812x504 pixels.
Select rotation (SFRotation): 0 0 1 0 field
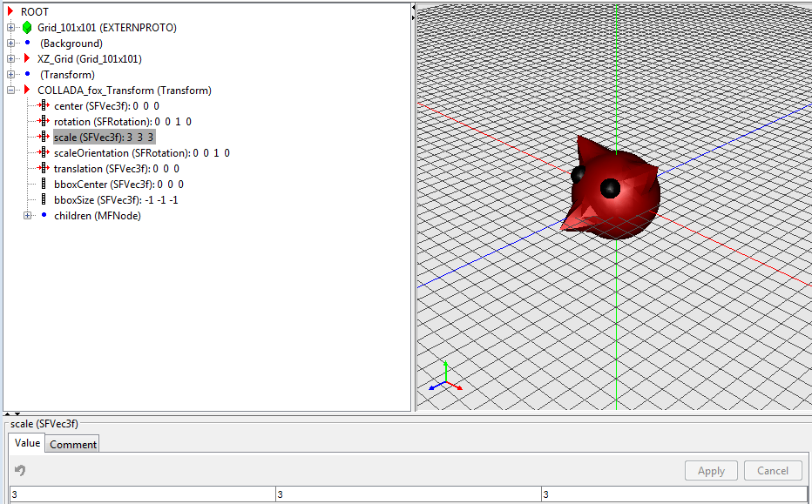point(123,121)
